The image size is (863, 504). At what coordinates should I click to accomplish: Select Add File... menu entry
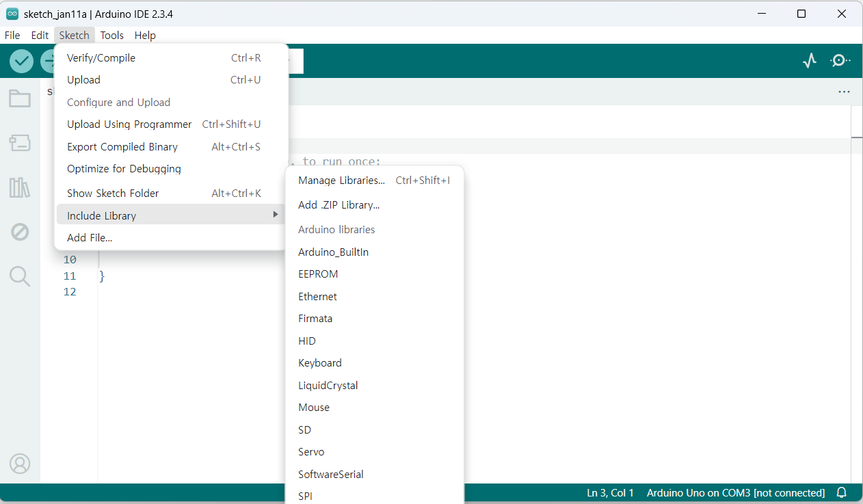pyautogui.click(x=170, y=238)
